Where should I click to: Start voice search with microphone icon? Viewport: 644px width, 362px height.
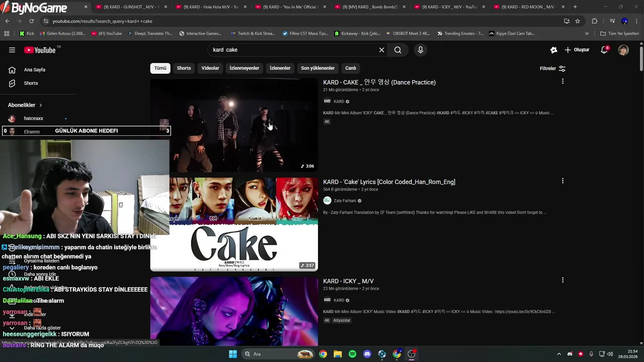click(x=421, y=50)
